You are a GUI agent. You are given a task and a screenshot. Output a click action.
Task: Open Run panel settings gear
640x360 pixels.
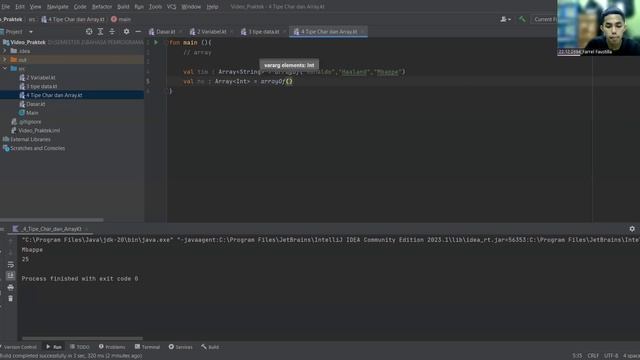[x=632, y=229]
